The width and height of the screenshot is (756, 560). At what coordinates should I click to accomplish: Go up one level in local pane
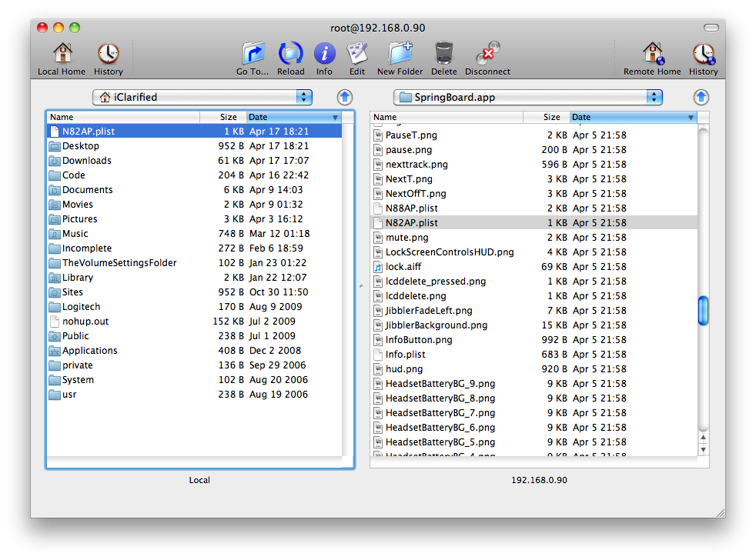345,98
